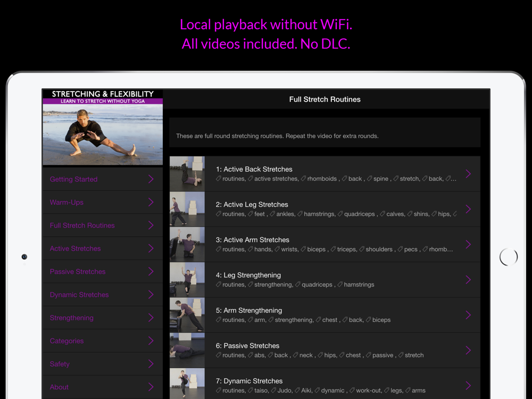The width and height of the screenshot is (532, 399).
Task: Go to Passive Stretches category
Action: coord(78,272)
